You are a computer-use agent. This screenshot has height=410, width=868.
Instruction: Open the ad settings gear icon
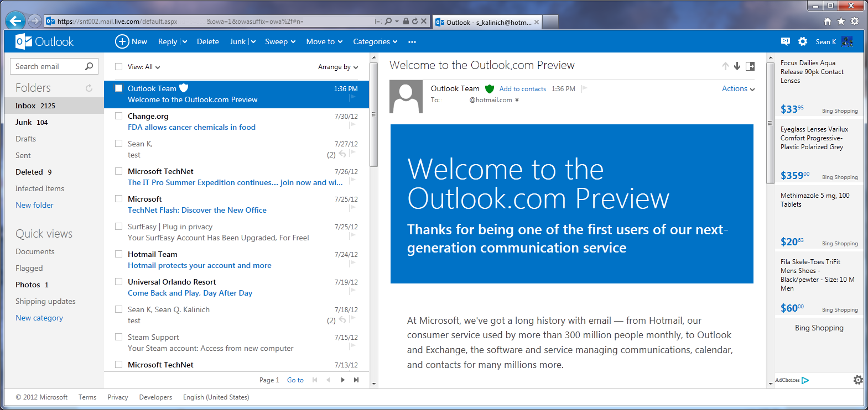(x=858, y=380)
